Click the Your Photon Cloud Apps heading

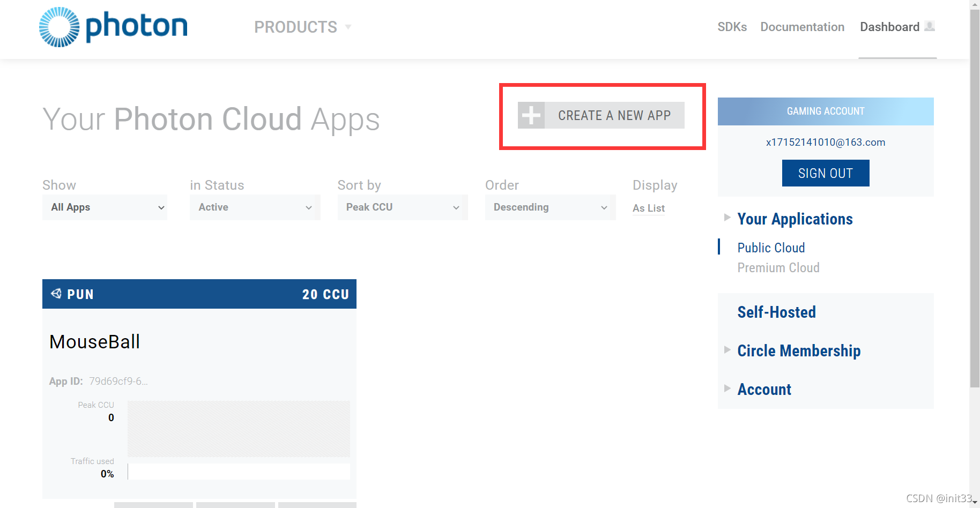coord(211,119)
